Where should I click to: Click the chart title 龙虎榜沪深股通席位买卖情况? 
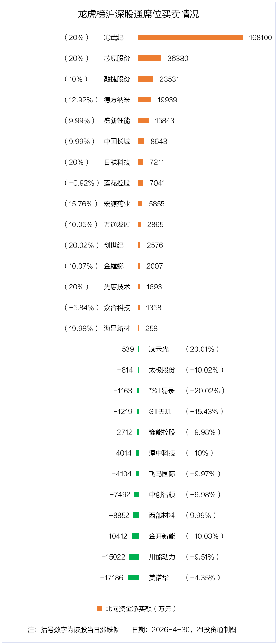[x=138, y=14]
